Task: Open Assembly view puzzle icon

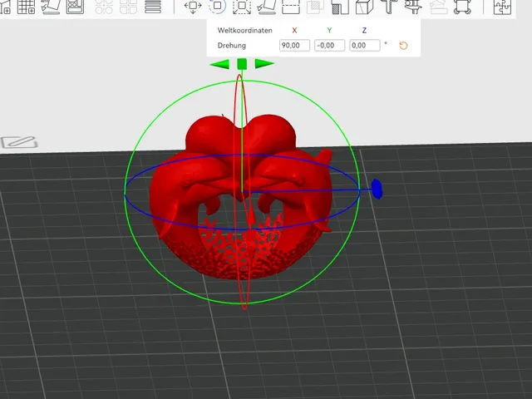Action: tap(502, 7)
